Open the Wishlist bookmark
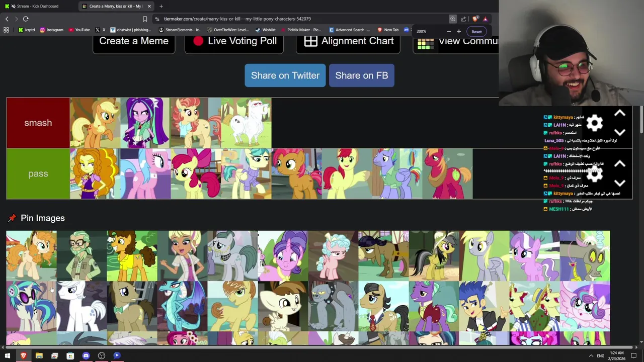 [x=265, y=30]
